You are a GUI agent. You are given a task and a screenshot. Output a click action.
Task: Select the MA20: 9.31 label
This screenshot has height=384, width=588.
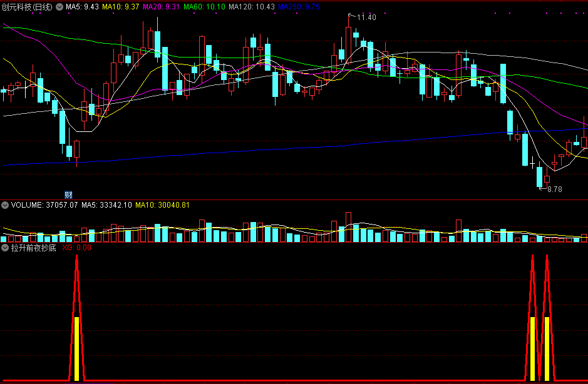(162, 7)
